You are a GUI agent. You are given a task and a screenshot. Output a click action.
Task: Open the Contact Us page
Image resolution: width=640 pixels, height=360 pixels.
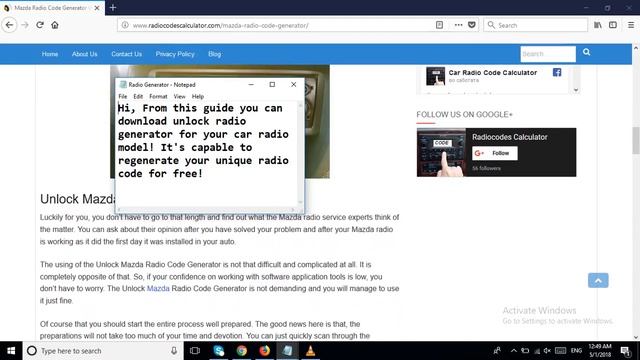[x=127, y=54]
